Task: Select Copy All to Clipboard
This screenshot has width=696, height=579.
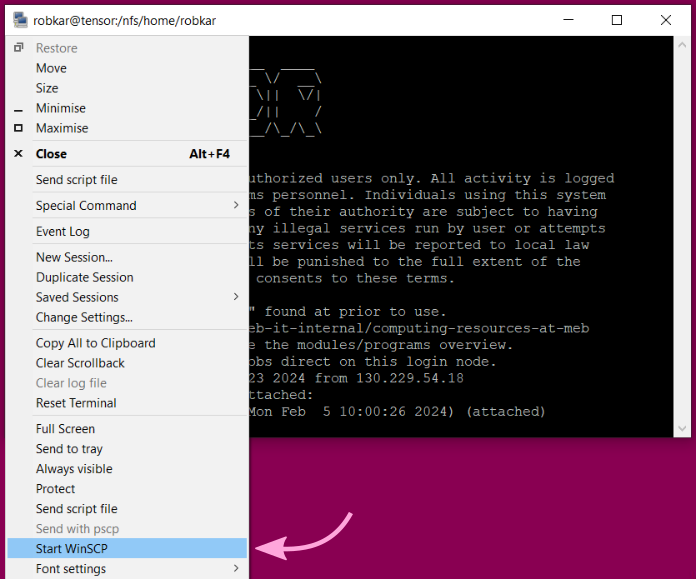Action: pos(95,343)
